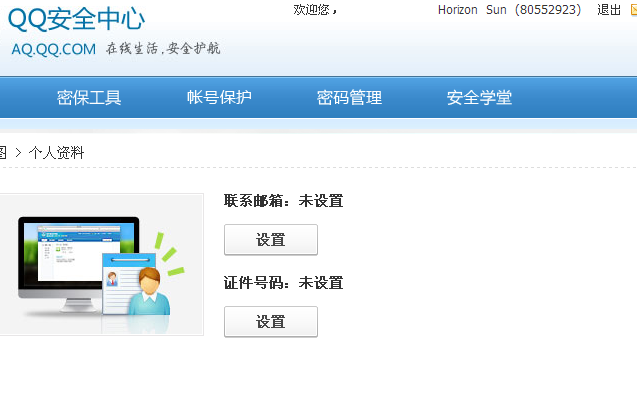637x401 pixels.
Task: Click the 联系邮箱: 未设置 label
Action: 284,201
